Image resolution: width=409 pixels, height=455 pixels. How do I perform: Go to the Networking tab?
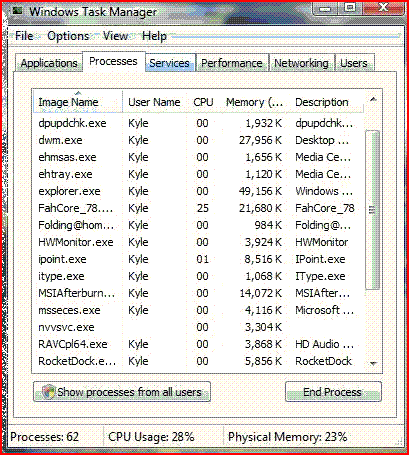click(x=301, y=63)
